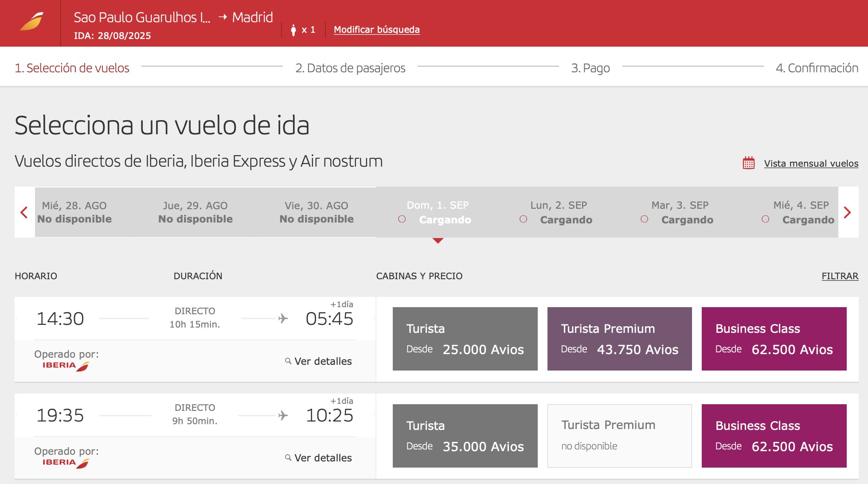This screenshot has width=868, height=484.
Task: Select Jue, 29. AGO date tab
Action: (x=195, y=212)
